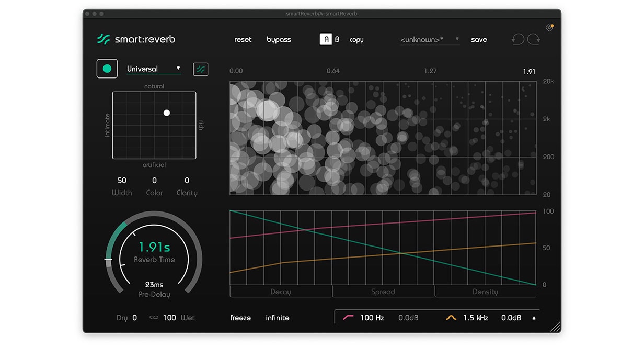Click the Wet value 100

[169, 318]
